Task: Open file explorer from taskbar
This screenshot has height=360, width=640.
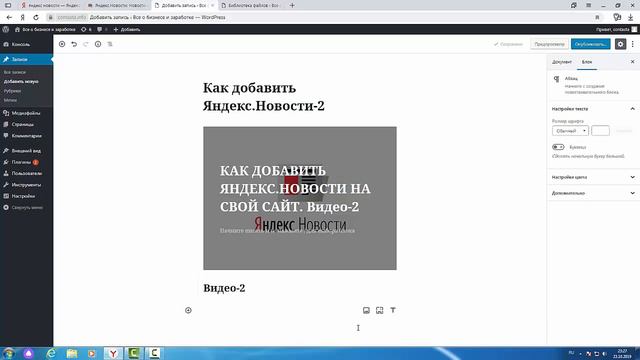Action: (72, 353)
